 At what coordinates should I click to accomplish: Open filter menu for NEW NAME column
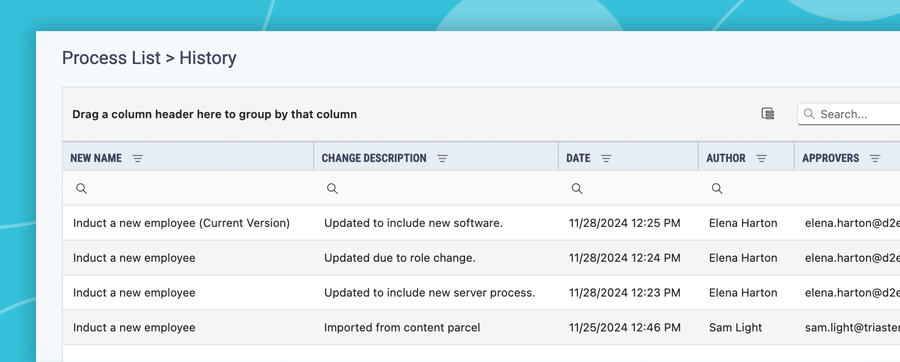click(x=137, y=158)
